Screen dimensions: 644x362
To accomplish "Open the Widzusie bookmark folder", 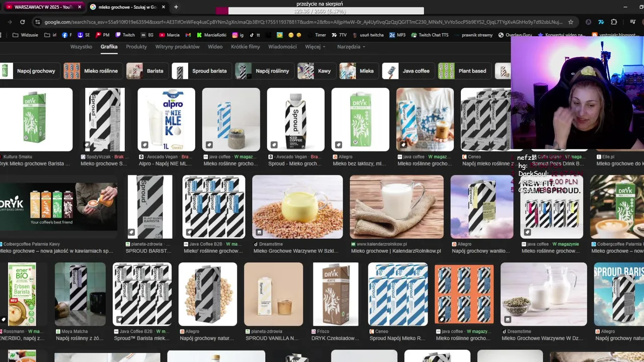I will click(x=25, y=35).
